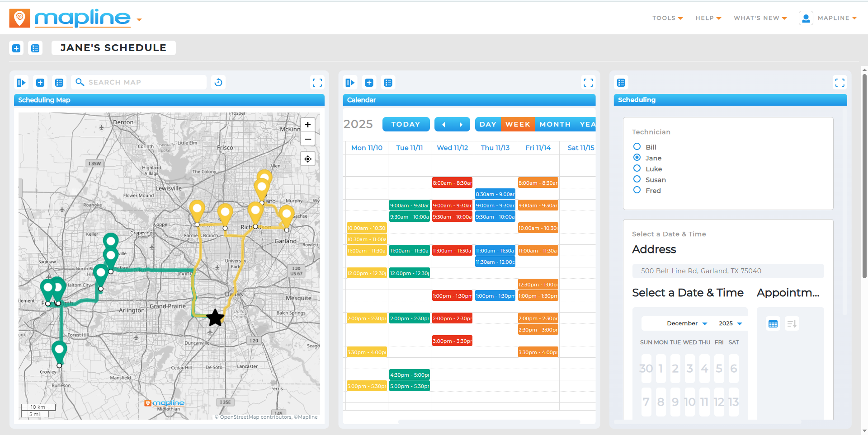Select technician Susan
The width and height of the screenshot is (868, 435).
coord(637,179)
